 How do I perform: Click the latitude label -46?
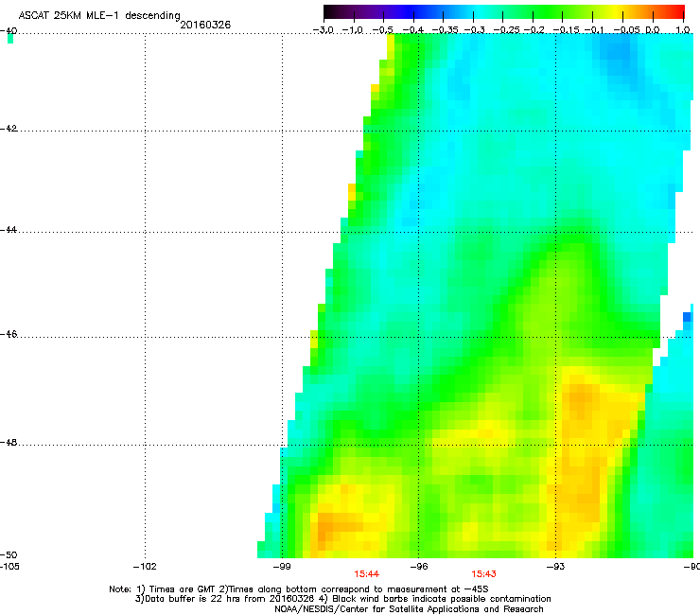click(x=9, y=334)
